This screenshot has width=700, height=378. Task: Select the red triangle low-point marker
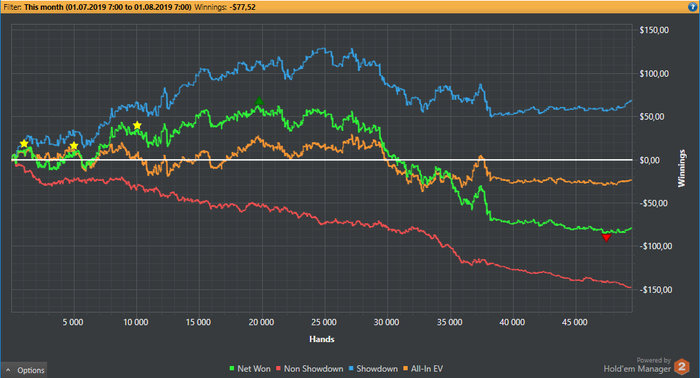tap(606, 237)
